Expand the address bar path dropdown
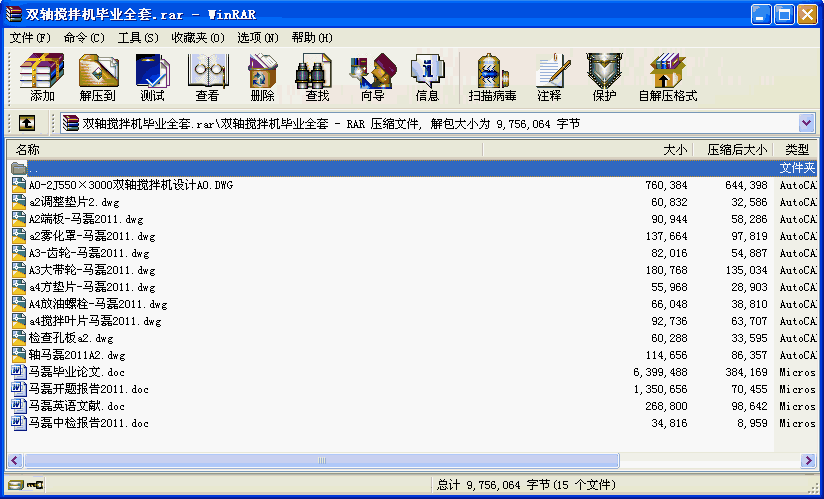The width and height of the screenshot is (824, 499). click(807, 123)
